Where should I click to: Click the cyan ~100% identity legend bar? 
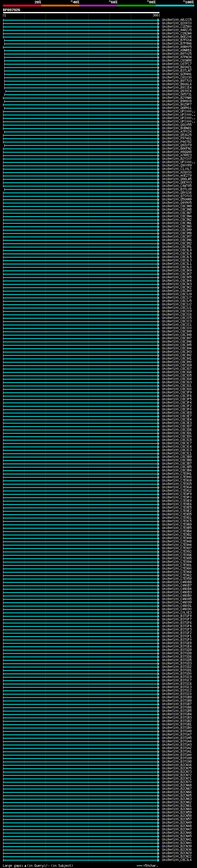[x=175, y=6]
